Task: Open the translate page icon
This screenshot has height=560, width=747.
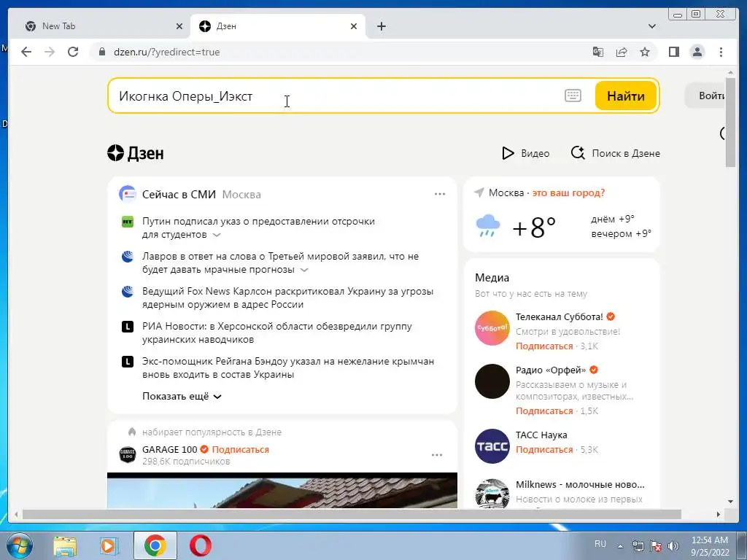Action: [x=598, y=52]
